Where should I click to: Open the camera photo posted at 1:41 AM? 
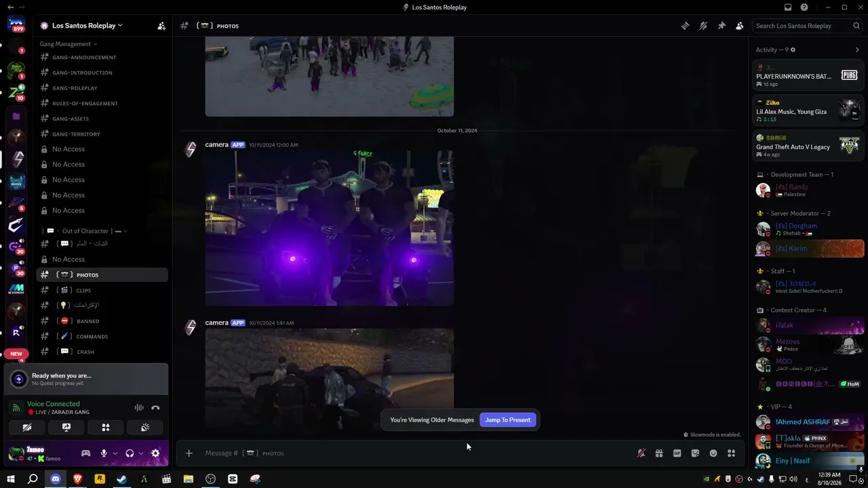(330, 379)
